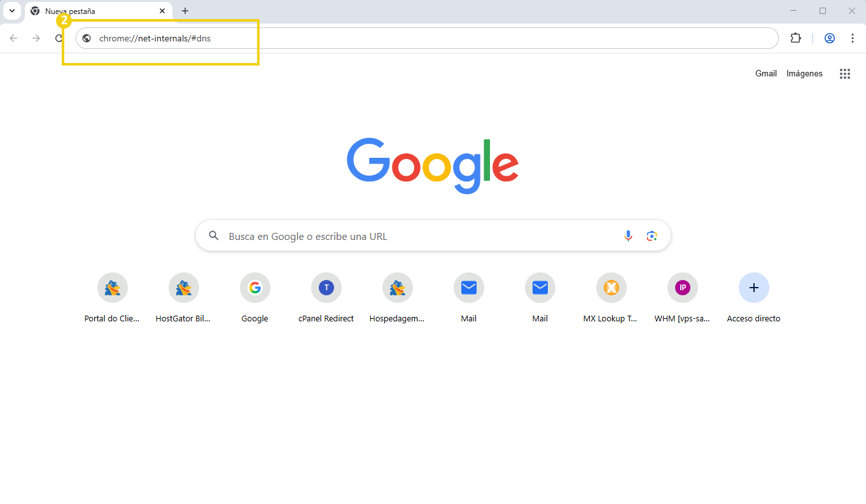Open the MX Lookup T... shortcut

[611, 288]
